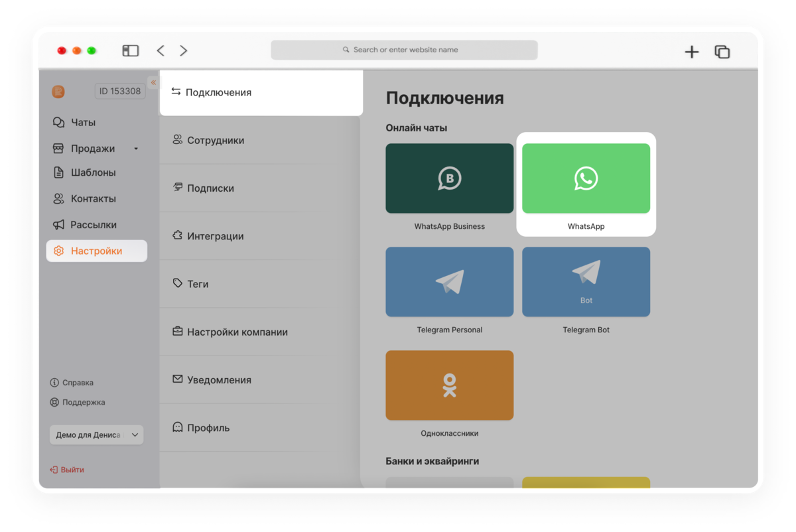Click the browser address search field
The width and height of the screenshot is (796, 532).
(x=404, y=50)
